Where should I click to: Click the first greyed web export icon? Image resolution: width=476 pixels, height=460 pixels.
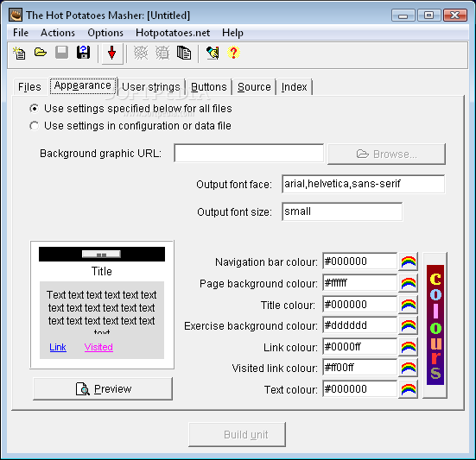pos(141,53)
